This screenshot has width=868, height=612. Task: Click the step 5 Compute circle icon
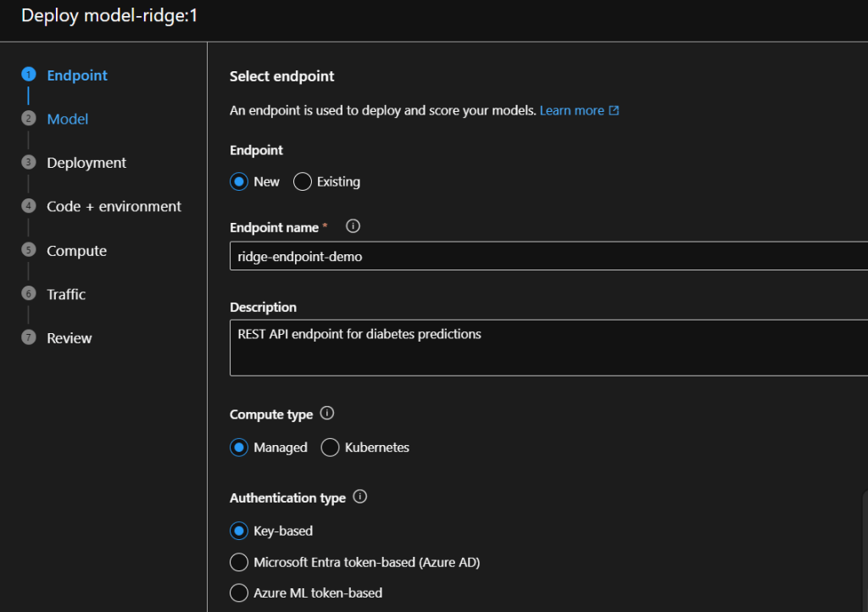pos(28,250)
